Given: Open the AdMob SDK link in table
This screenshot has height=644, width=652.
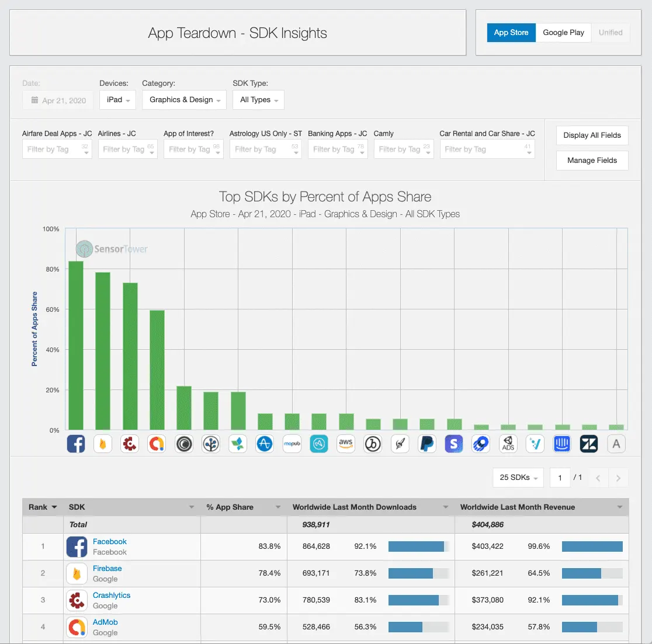Looking at the screenshot, I should tap(105, 622).
